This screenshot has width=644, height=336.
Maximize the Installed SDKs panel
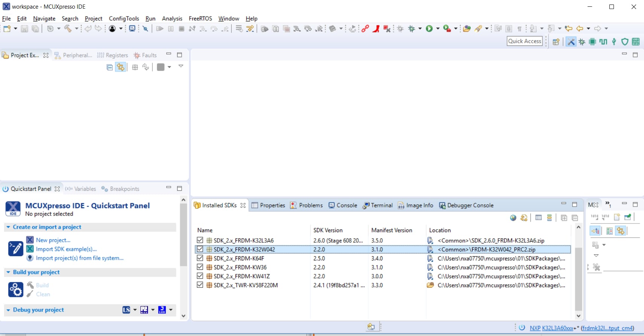point(574,205)
